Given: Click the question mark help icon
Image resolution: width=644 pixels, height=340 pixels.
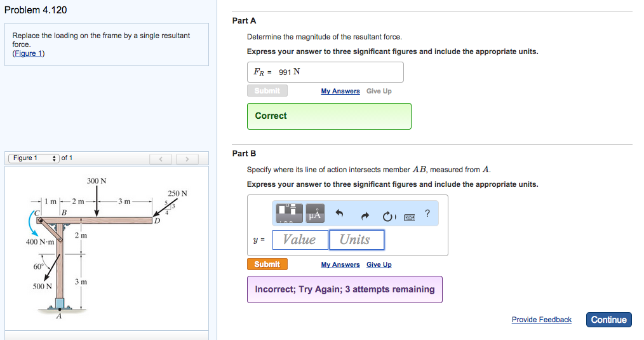Looking at the screenshot, I should (428, 214).
